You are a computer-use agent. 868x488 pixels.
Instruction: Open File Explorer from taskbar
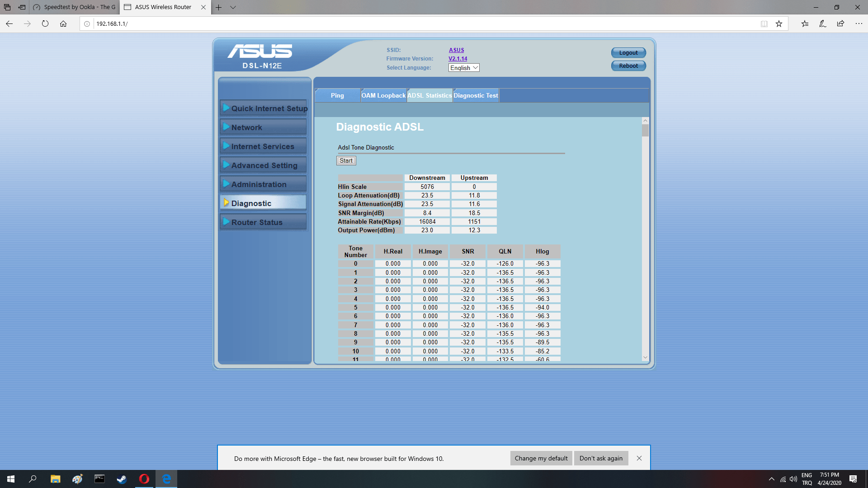(55, 479)
